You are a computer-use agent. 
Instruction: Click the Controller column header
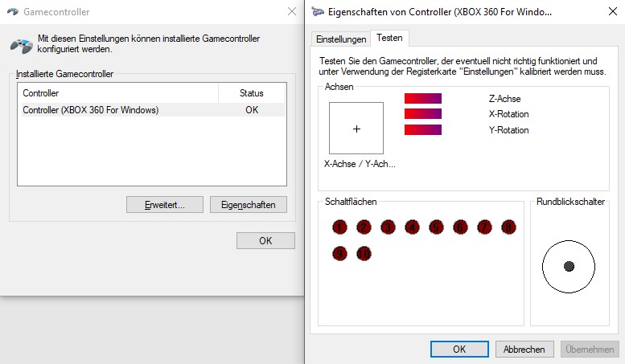pos(118,93)
